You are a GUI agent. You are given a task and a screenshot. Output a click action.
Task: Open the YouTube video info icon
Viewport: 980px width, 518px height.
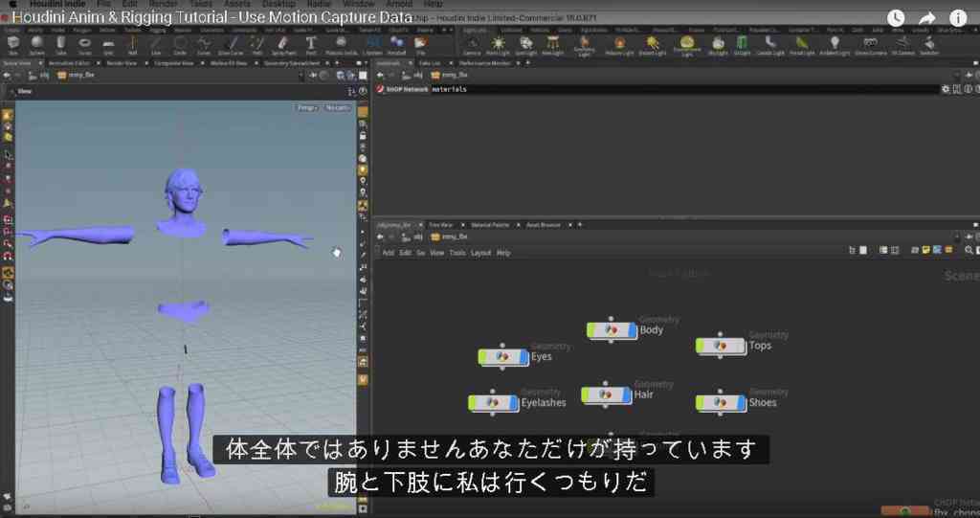click(958, 17)
